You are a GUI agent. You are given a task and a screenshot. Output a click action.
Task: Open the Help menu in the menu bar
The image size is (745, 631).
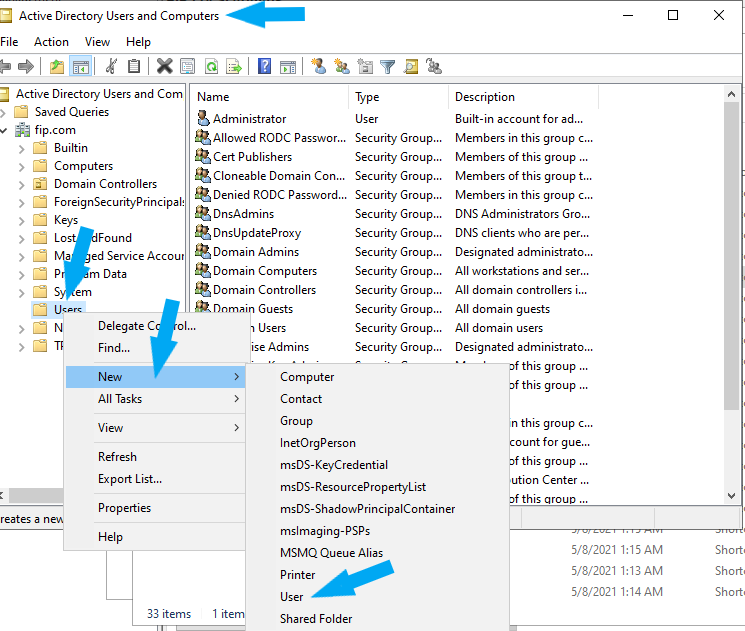click(x=138, y=42)
